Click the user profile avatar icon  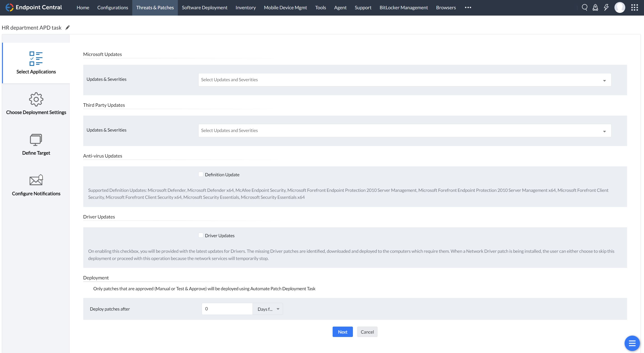[619, 7]
